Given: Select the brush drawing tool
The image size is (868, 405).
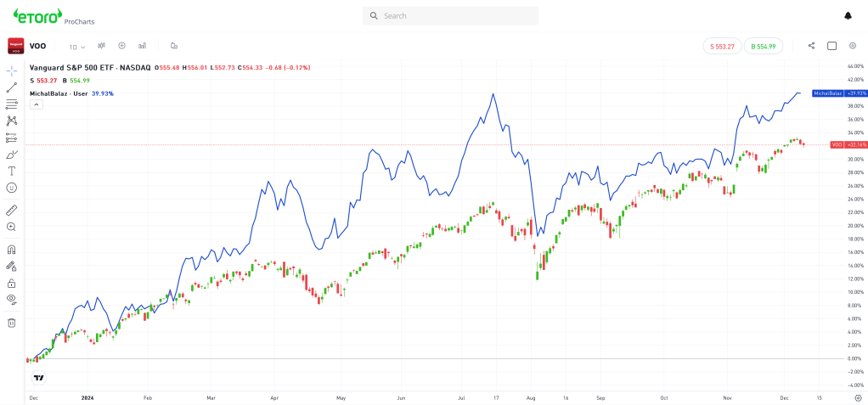Looking at the screenshot, I should 12,155.
